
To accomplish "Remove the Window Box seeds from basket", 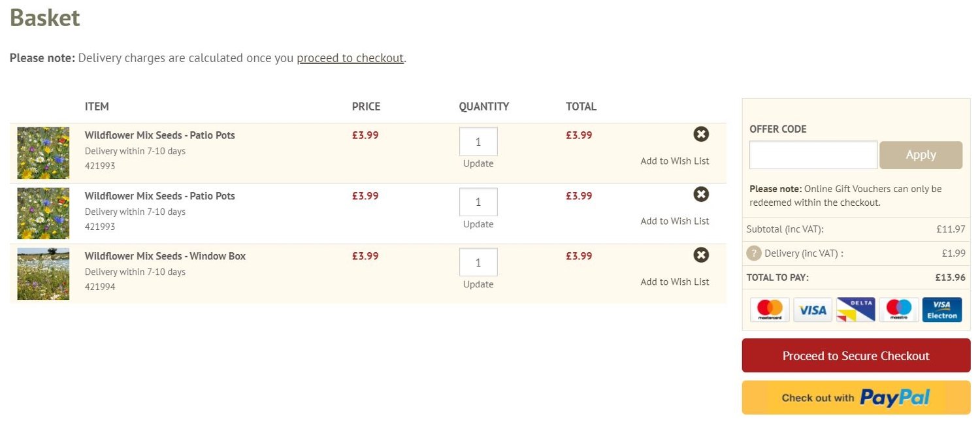I will pyautogui.click(x=701, y=255).
